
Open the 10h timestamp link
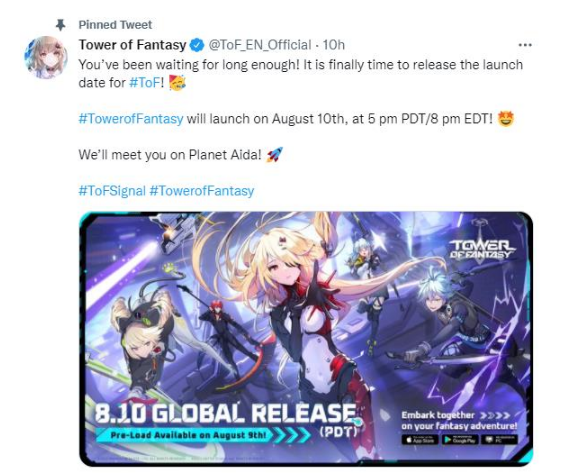(x=334, y=45)
